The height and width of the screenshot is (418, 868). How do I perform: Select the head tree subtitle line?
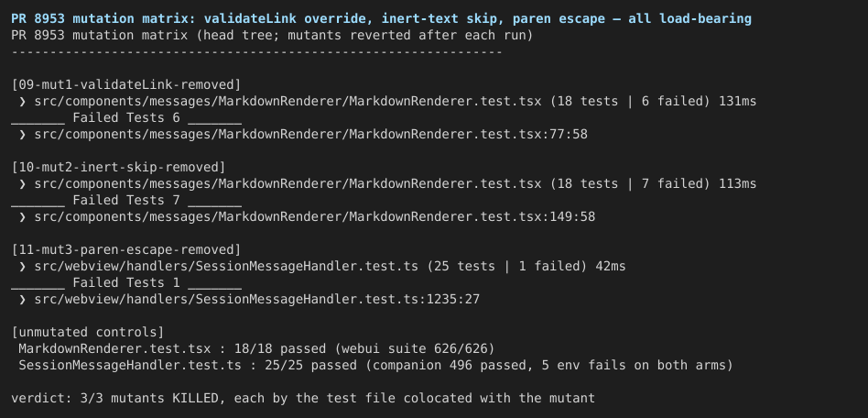[x=272, y=36]
